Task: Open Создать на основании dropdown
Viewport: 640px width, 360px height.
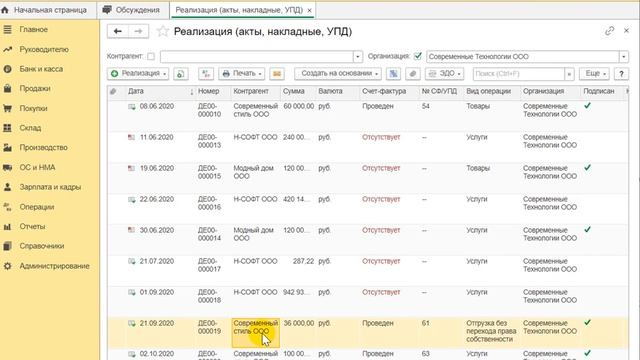Action: click(x=338, y=74)
